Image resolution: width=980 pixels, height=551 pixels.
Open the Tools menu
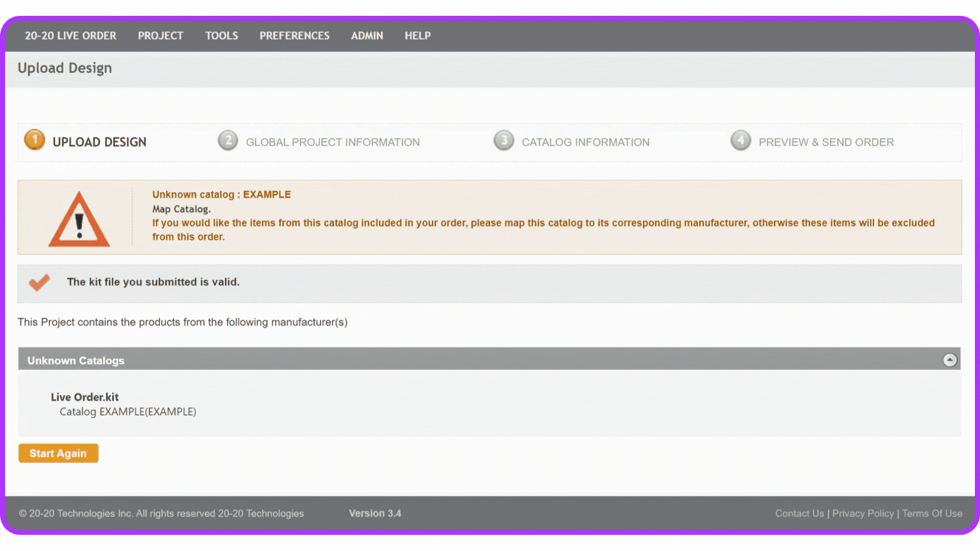[x=222, y=36]
